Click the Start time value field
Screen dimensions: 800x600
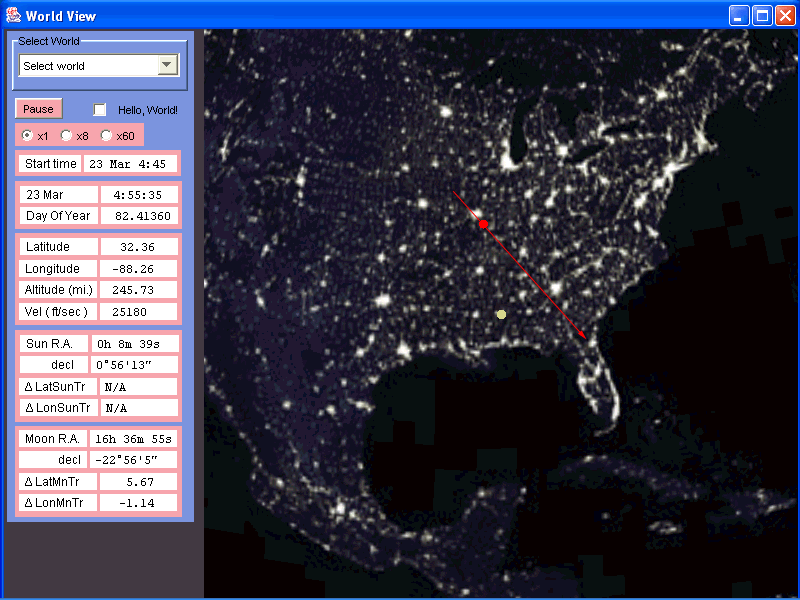[130, 163]
